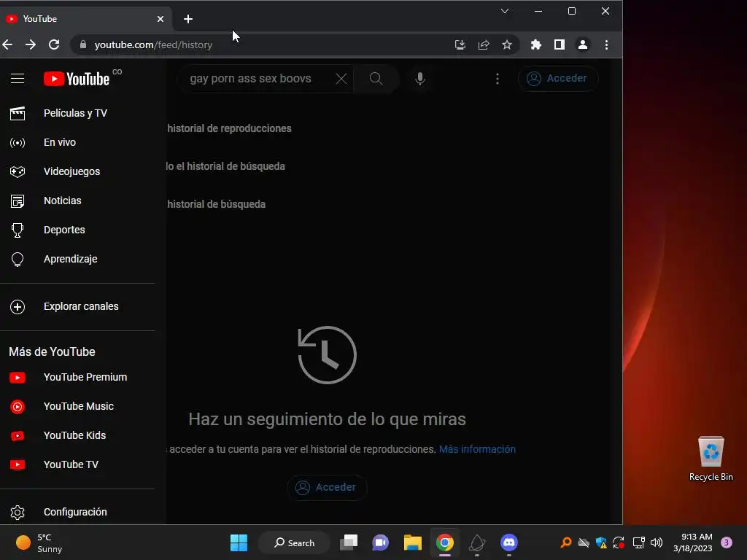
Task: Open Chrome extensions puzzle icon
Action: click(x=536, y=44)
